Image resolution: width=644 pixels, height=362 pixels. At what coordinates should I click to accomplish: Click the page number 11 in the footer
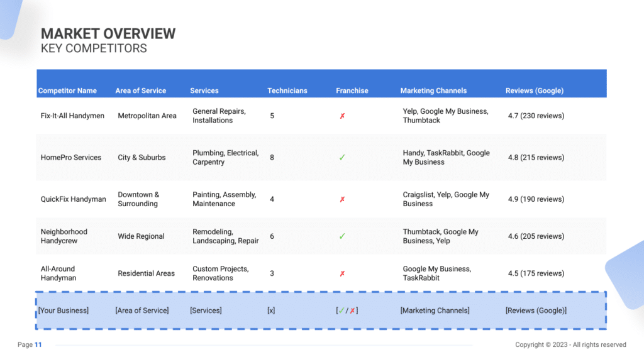[38, 344]
